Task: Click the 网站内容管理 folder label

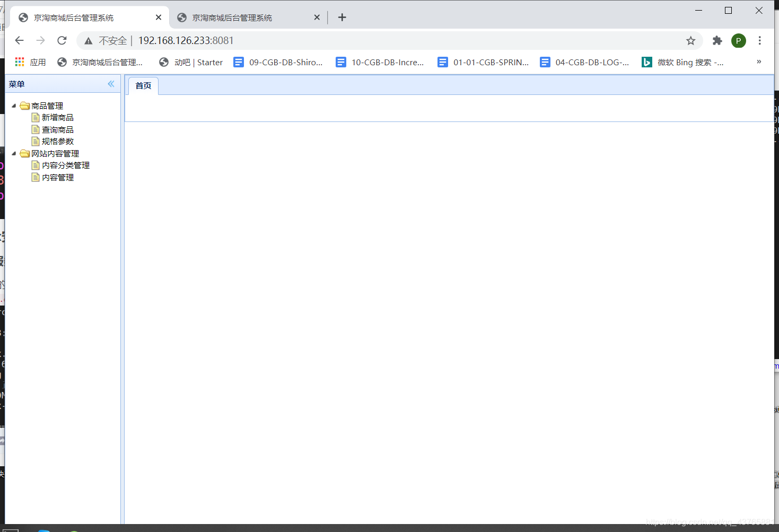Action: coord(55,153)
